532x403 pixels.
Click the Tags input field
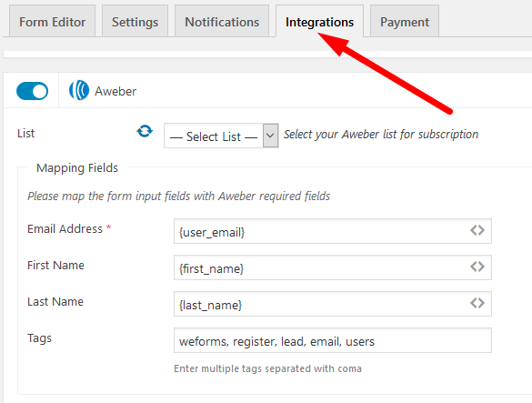tap(333, 340)
